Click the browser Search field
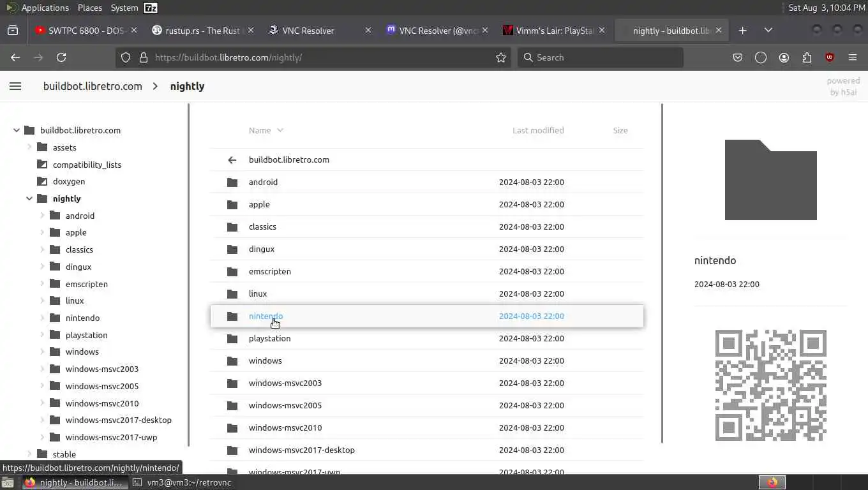Viewport: 868px width, 490px height. (600, 57)
